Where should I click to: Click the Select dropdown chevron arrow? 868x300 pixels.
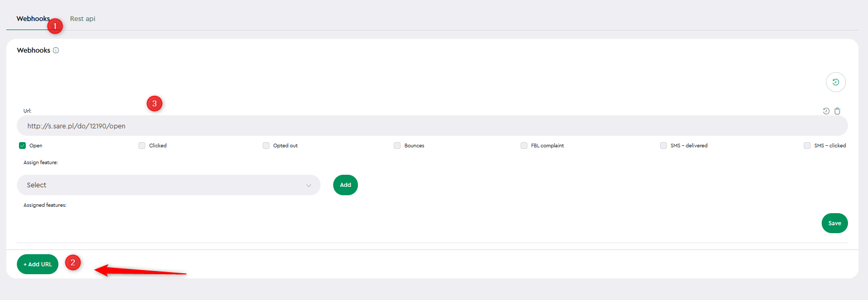point(308,185)
